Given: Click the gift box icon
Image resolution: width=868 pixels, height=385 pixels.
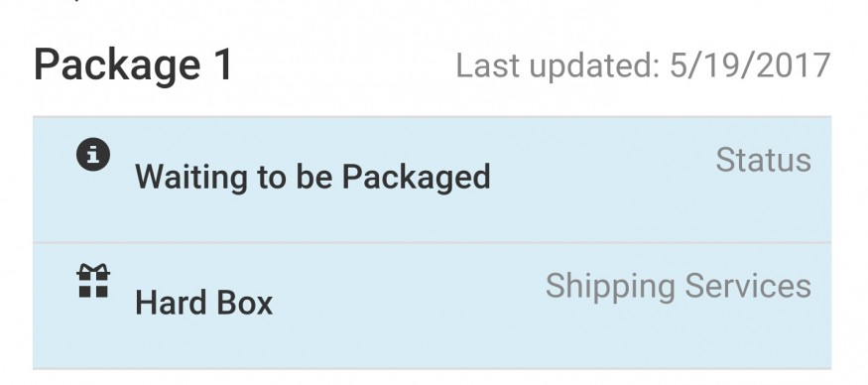Looking at the screenshot, I should pos(93,281).
